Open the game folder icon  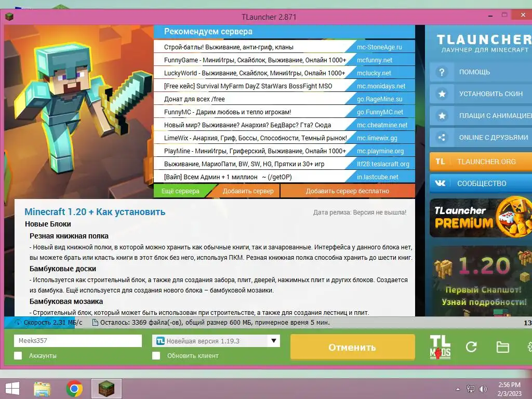pos(502,347)
